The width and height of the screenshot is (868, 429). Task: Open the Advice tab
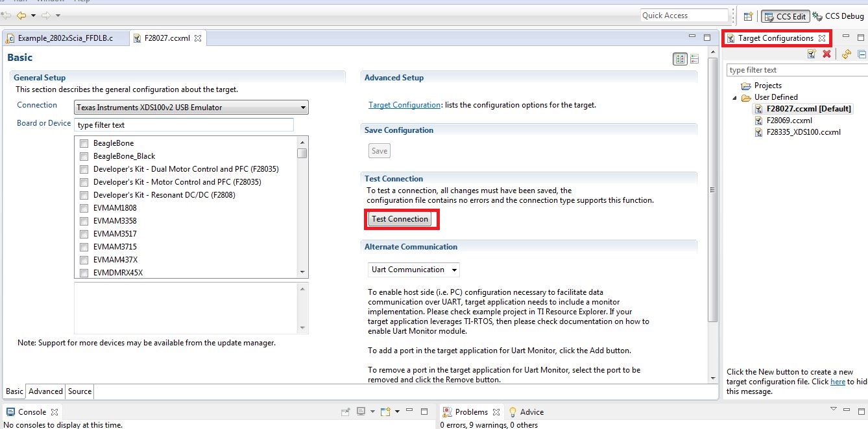pos(526,412)
